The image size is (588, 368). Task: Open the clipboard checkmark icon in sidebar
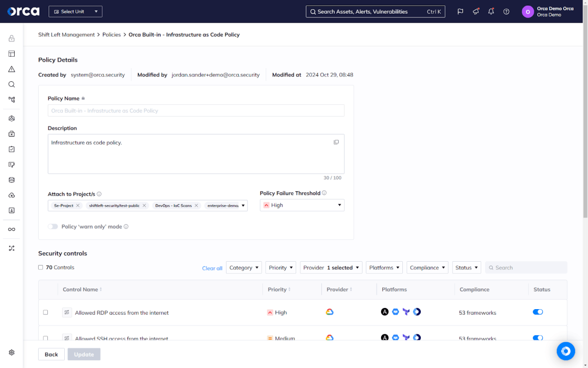coord(11,149)
